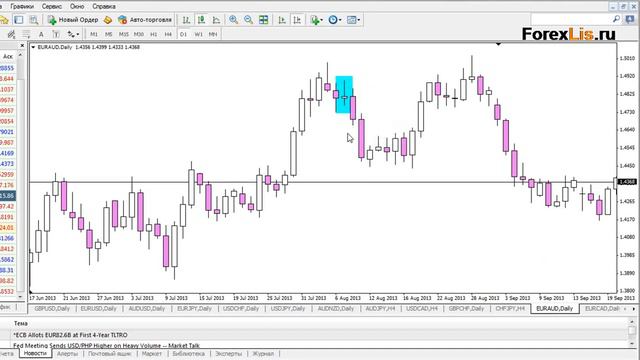The width and height of the screenshot is (640, 360).
Task: Switch to M15 timeframe
Action: click(x=124, y=34)
